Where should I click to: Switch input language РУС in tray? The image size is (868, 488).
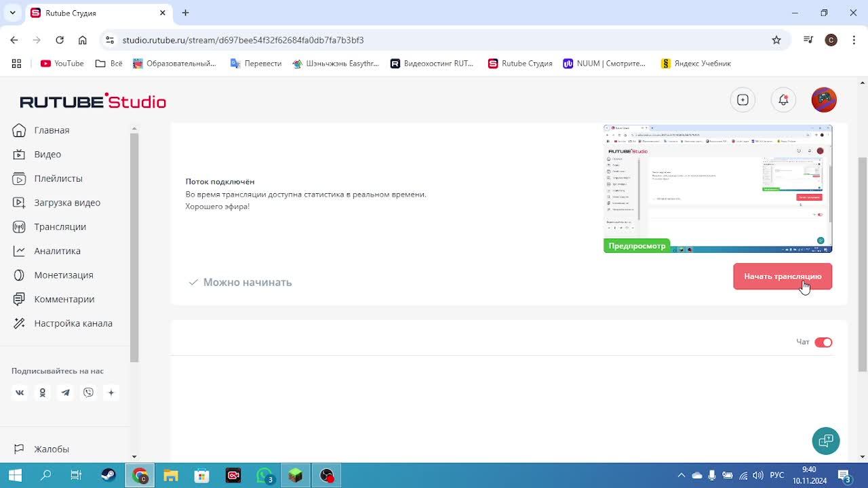777,476
